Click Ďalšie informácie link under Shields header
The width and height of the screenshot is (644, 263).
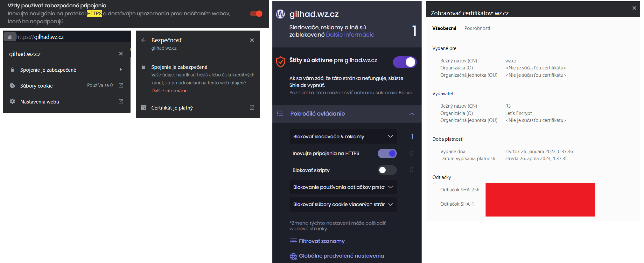pos(350,35)
